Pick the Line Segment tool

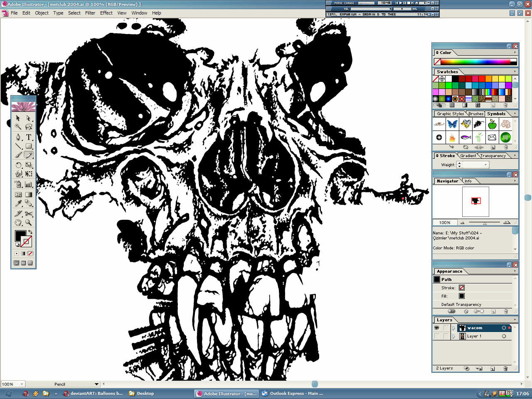click(18, 146)
